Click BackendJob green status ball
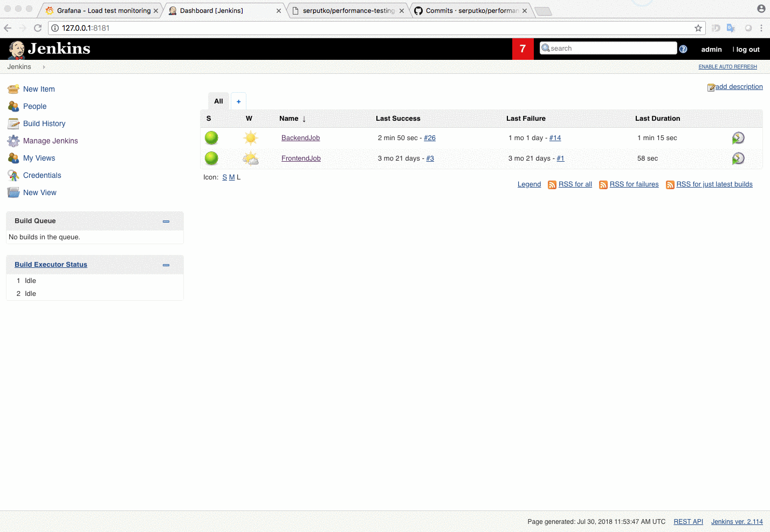 (x=211, y=138)
